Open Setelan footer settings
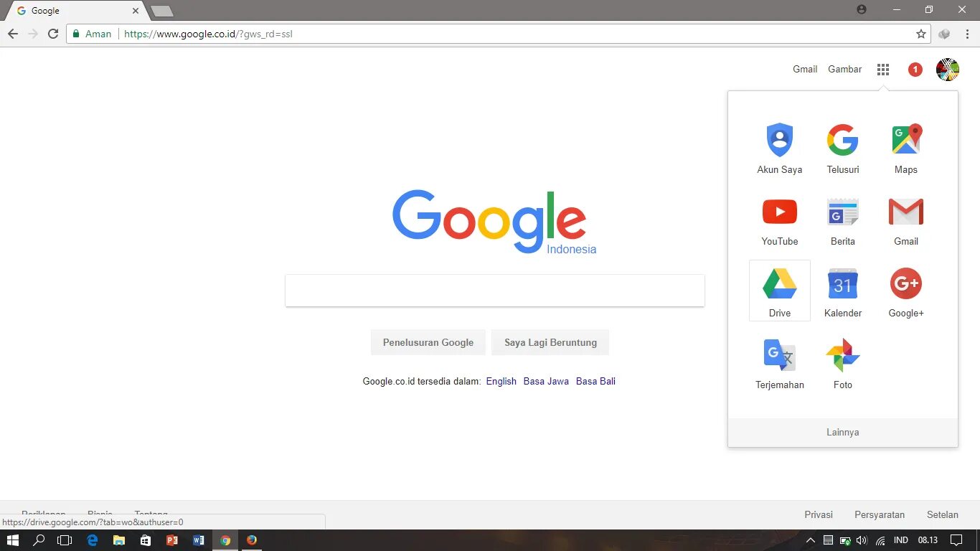 pyautogui.click(x=943, y=514)
